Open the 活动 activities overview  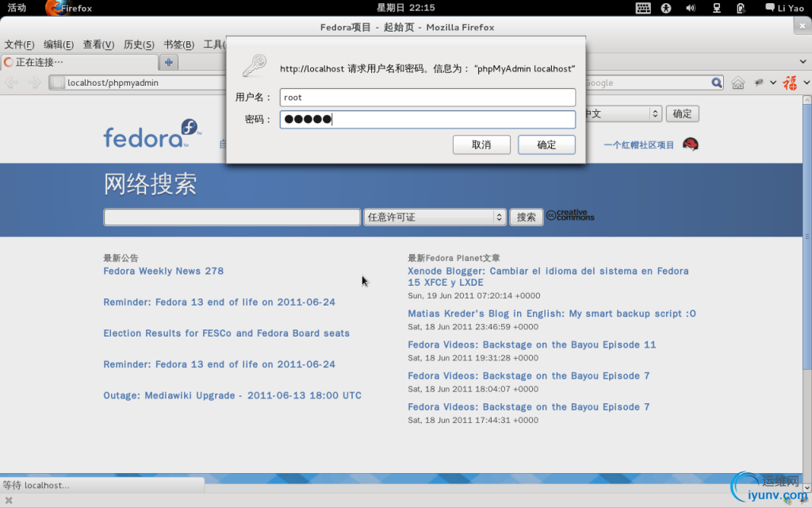[x=17, y=8]
